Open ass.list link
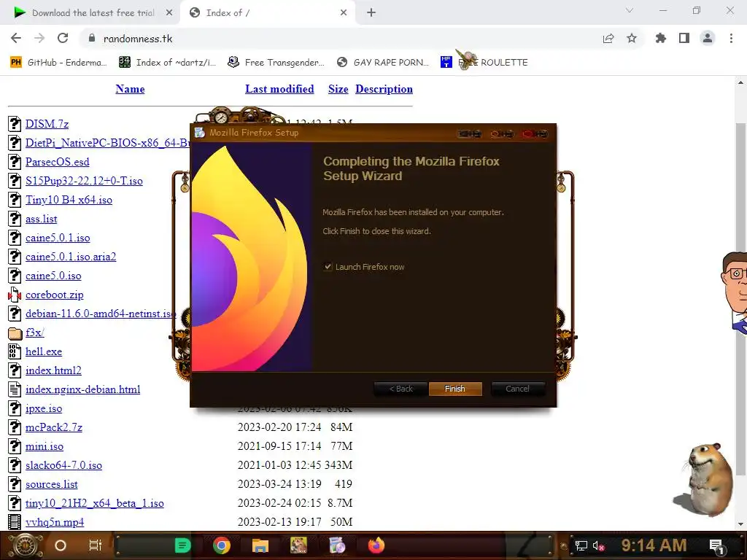Image resolution: width=747 pixels, height=560 pixels. click(x=41, y=219)
